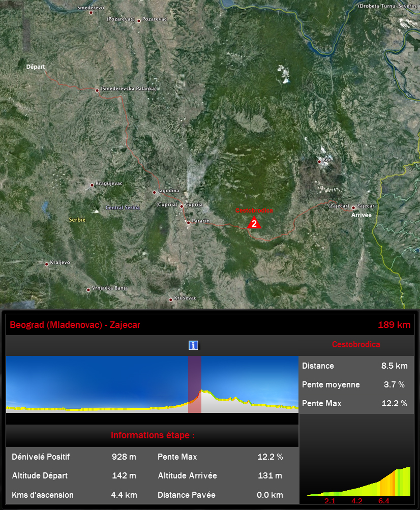Screen dimensions: 420x510
Task: Click the Paracin city dot
Action: click(188, 223)
